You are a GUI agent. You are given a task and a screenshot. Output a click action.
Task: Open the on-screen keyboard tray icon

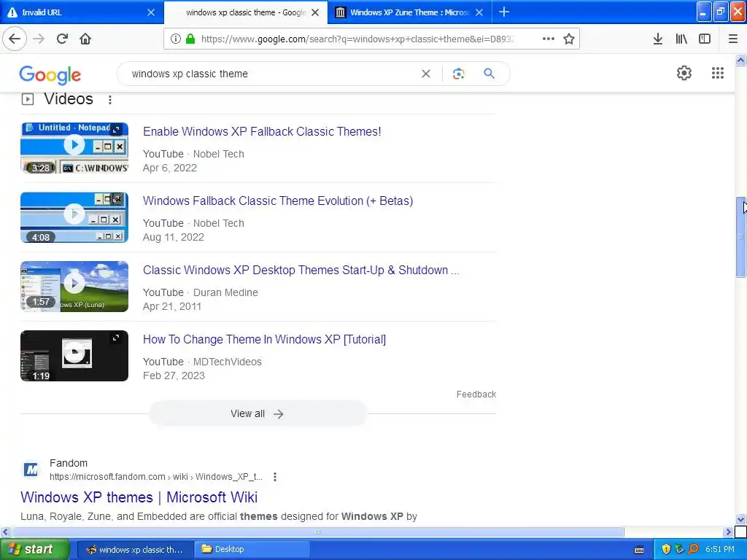click(639, 550)
